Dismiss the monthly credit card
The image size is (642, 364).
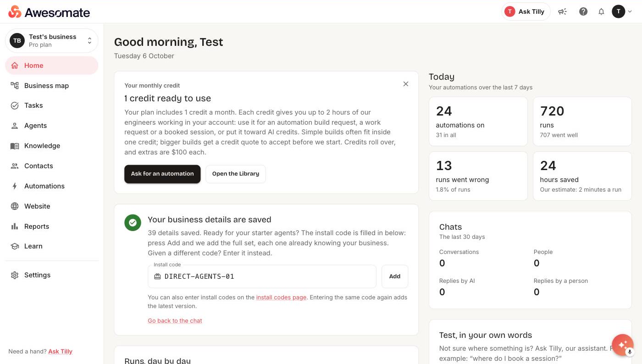tap(406, 84)
